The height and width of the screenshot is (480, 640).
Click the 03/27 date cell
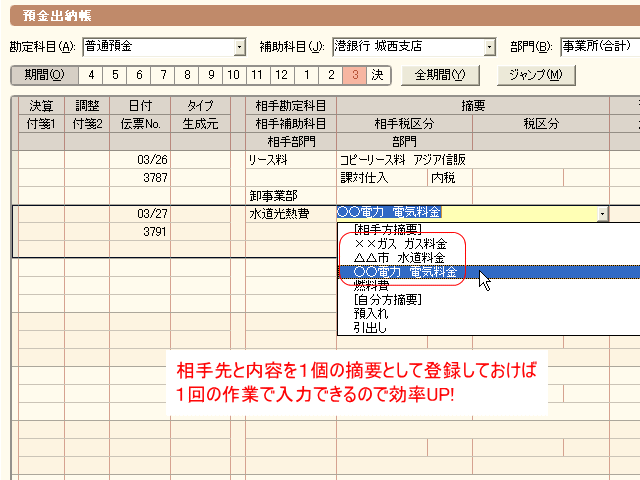(140, 213)
